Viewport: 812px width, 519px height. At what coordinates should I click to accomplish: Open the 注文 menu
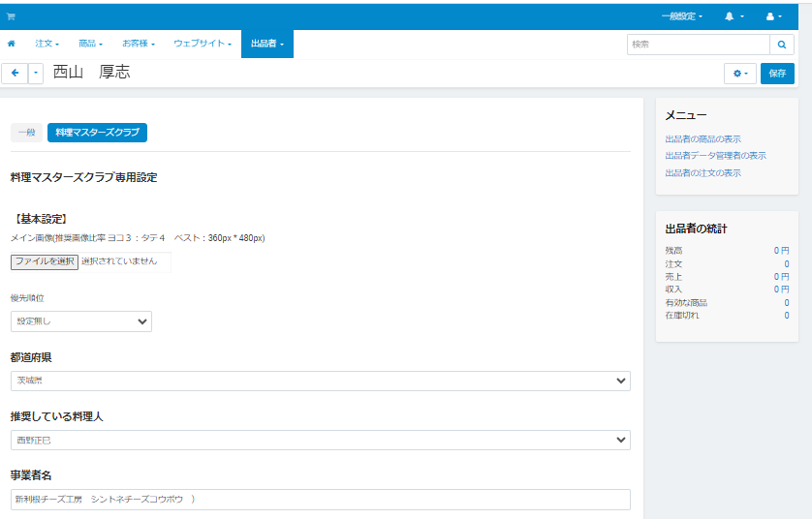(47, 44)
